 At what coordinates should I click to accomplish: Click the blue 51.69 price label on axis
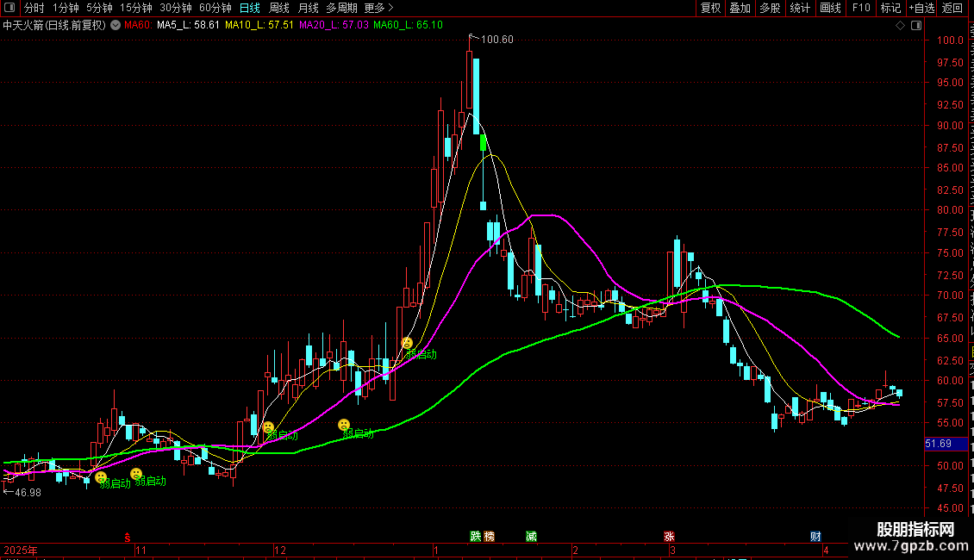938,444
